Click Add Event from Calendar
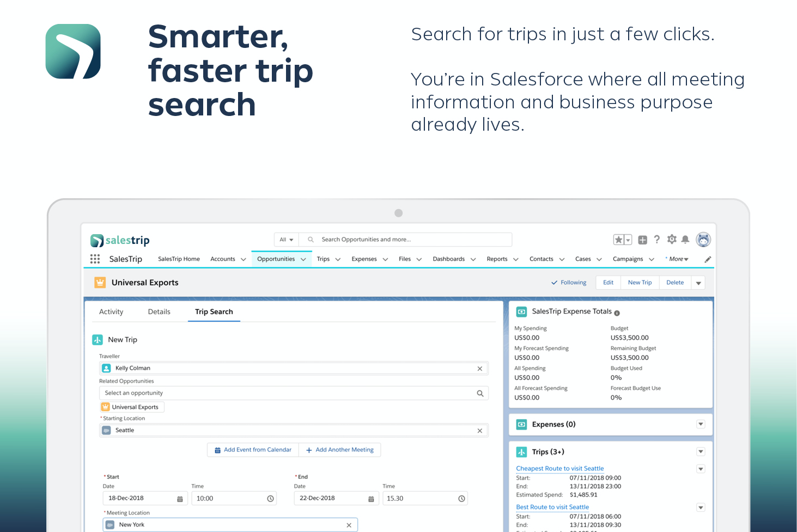The height and width of the screenshot is (532, 797). pyautogui.click(x=253, y=450)
